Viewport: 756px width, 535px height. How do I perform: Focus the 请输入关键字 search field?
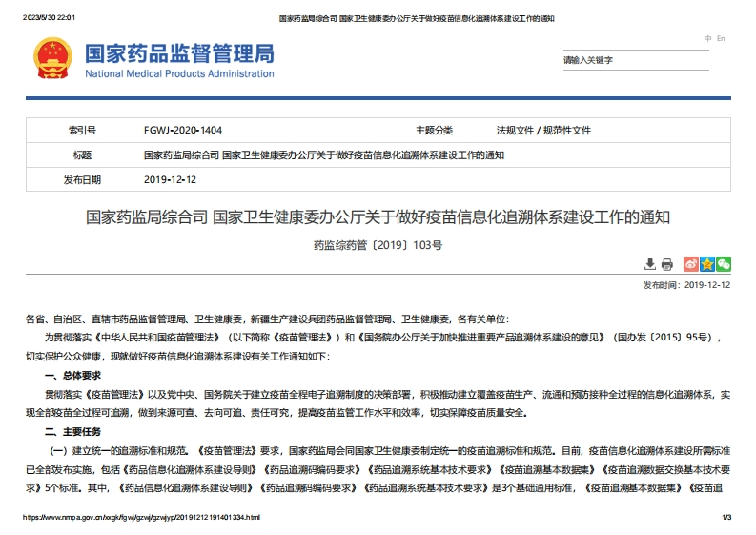point(634,60)
